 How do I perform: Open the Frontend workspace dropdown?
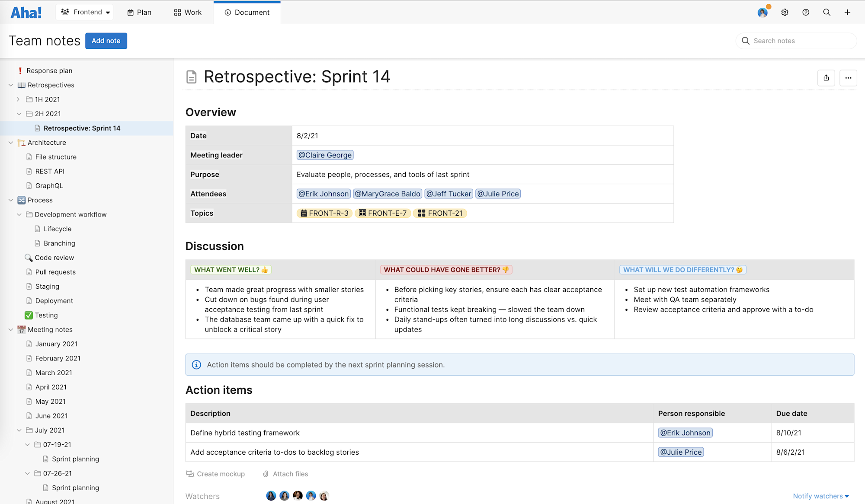pos(85,12)
